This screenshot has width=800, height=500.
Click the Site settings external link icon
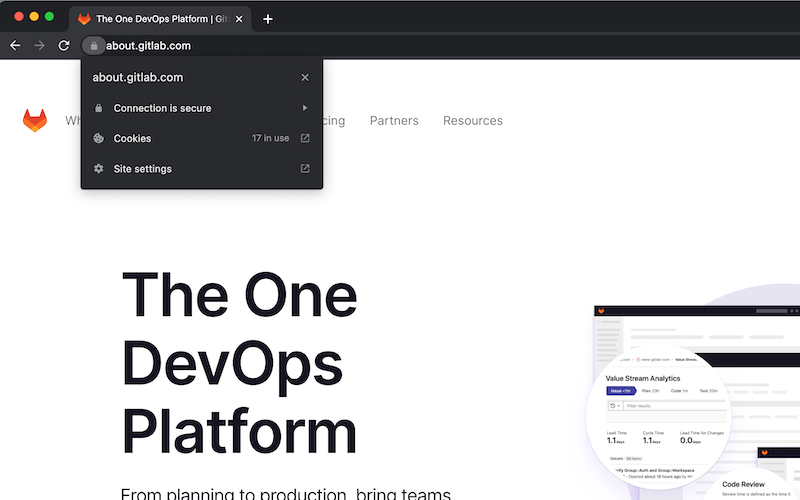tap(305, 168)
